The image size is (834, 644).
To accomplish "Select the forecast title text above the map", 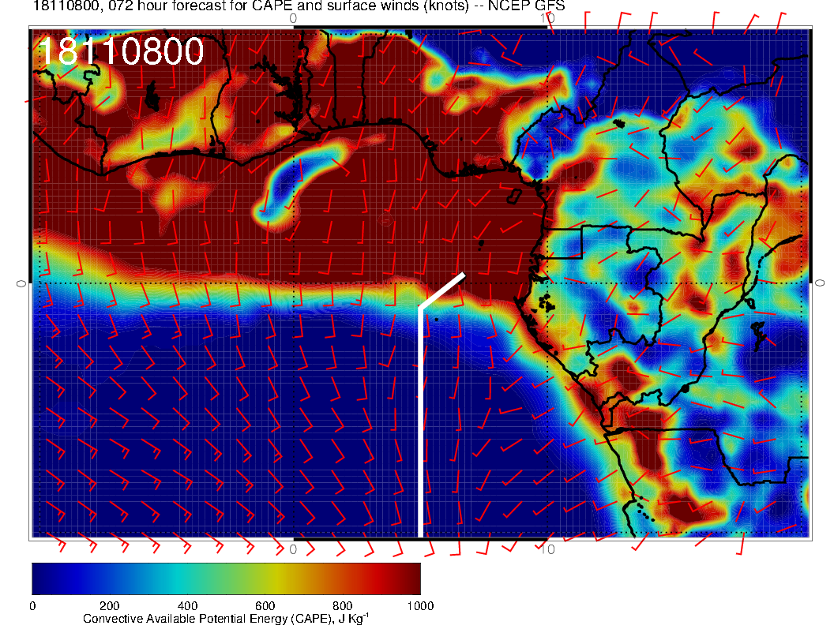I will [299, 6].
